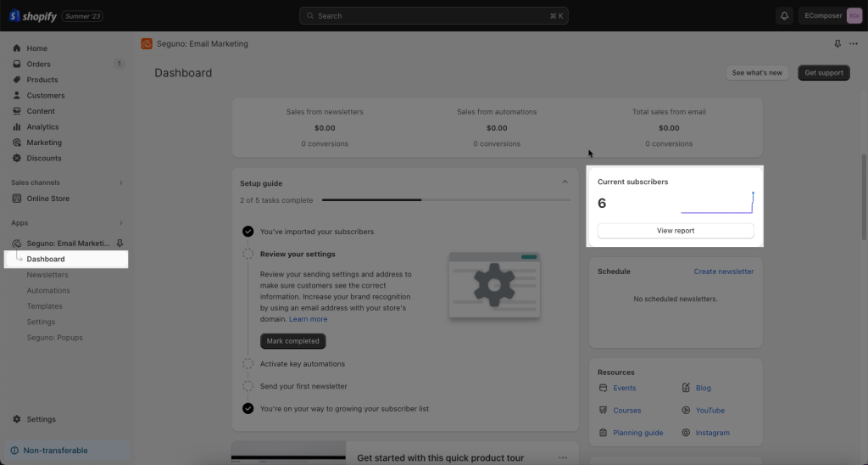Click the Non-transferable label

55,451
